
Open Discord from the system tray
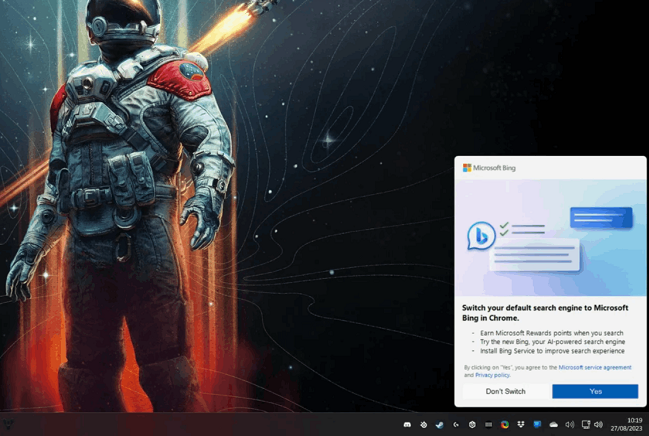pyautogui.click(x=407, y=424)
